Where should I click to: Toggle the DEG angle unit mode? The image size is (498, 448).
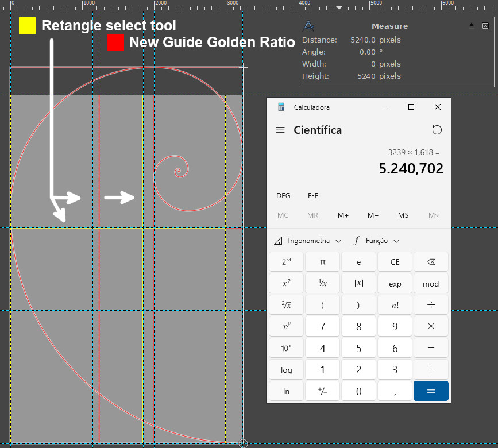[x=283, y=196]
